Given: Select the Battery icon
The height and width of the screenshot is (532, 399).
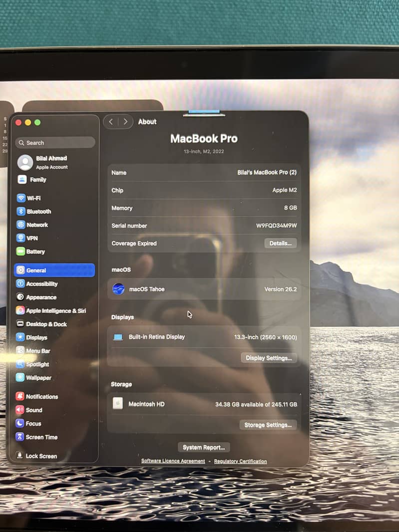Looking at the screenshot, I should [x=20, y=252].
